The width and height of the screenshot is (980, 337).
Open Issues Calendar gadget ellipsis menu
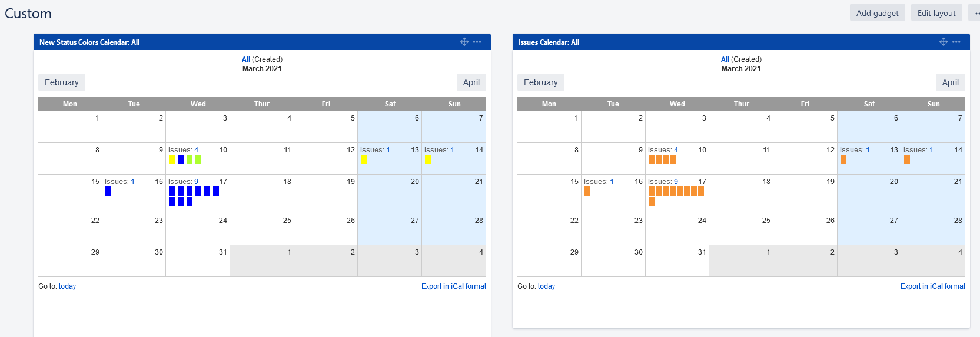point(956,42)
